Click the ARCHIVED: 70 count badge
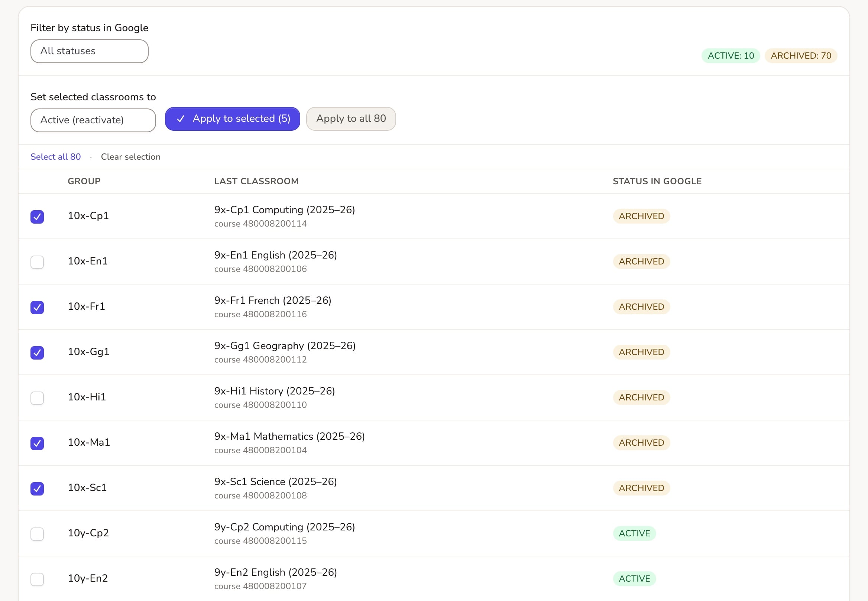The width and height of the screenshot is (868, 601). [801, 56]
